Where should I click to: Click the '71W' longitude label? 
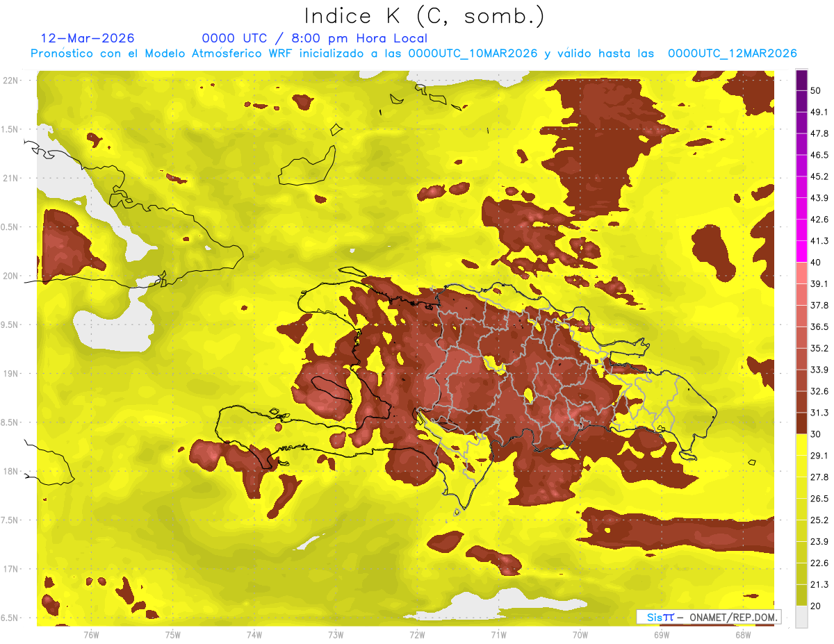tap(498, 634)
